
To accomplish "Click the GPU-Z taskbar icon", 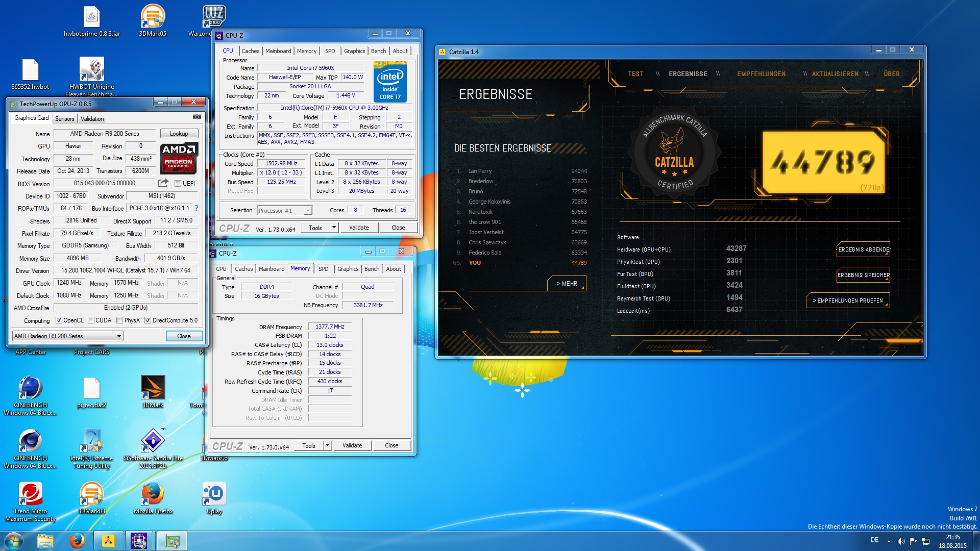I will click(x=172, y=541).
